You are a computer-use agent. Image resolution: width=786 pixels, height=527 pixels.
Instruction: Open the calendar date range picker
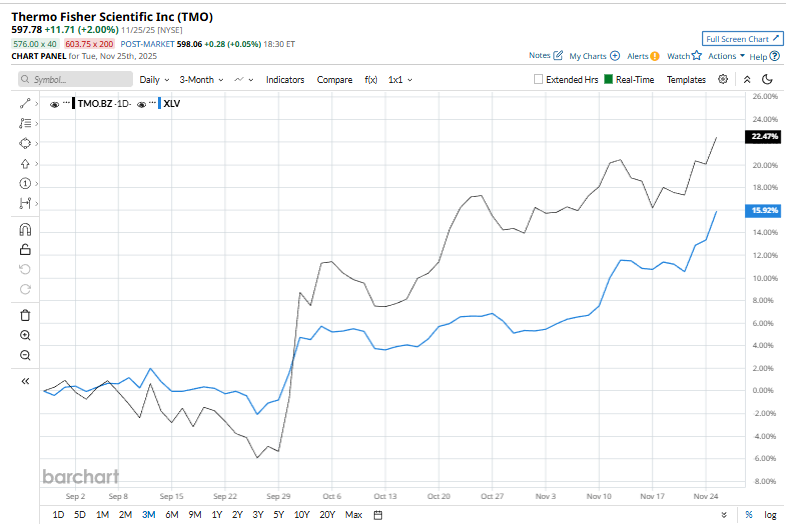[378, 515]
